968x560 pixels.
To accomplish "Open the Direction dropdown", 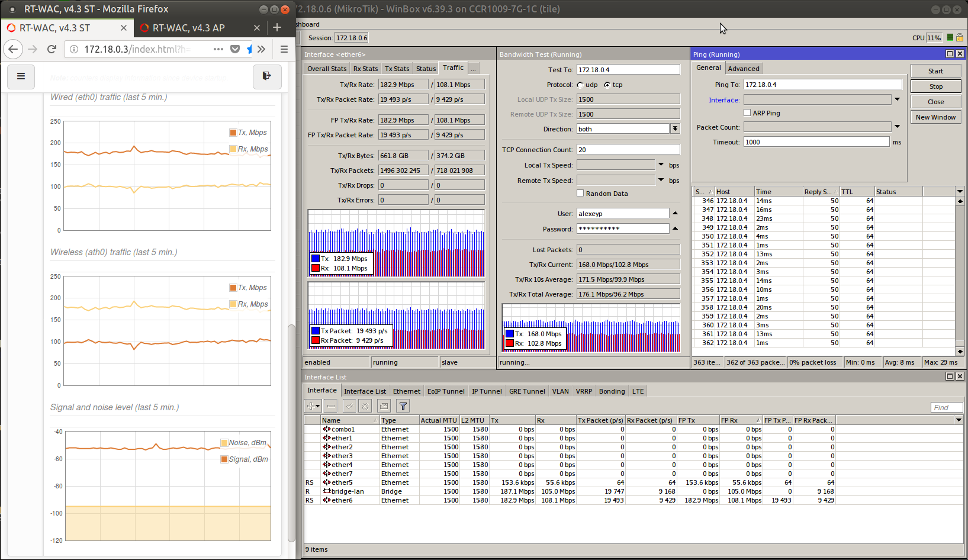I will click(675, 129).
